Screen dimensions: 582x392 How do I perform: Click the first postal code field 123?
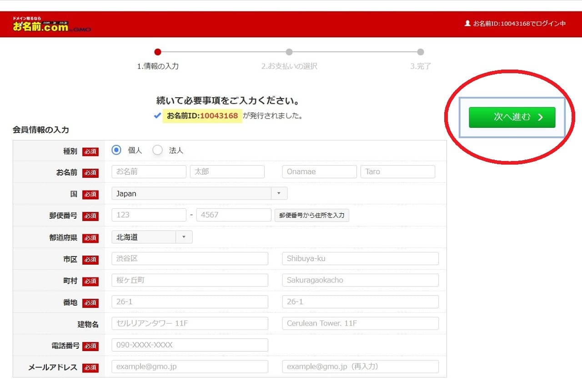(x=149, y=215)
